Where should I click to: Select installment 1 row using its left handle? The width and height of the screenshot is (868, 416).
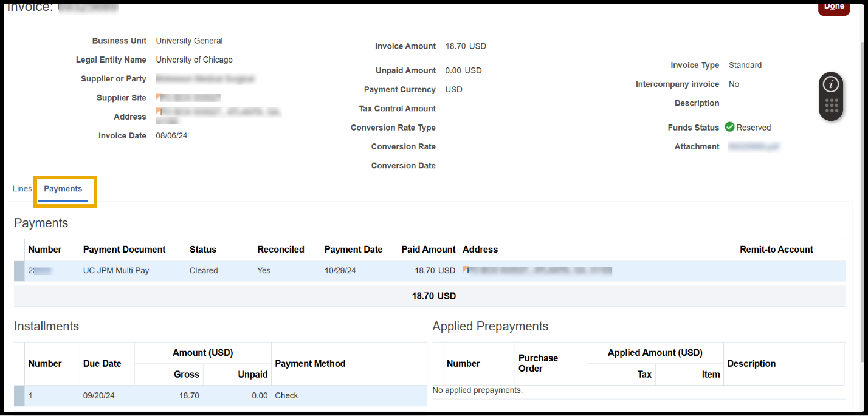(x=19, y=395)
